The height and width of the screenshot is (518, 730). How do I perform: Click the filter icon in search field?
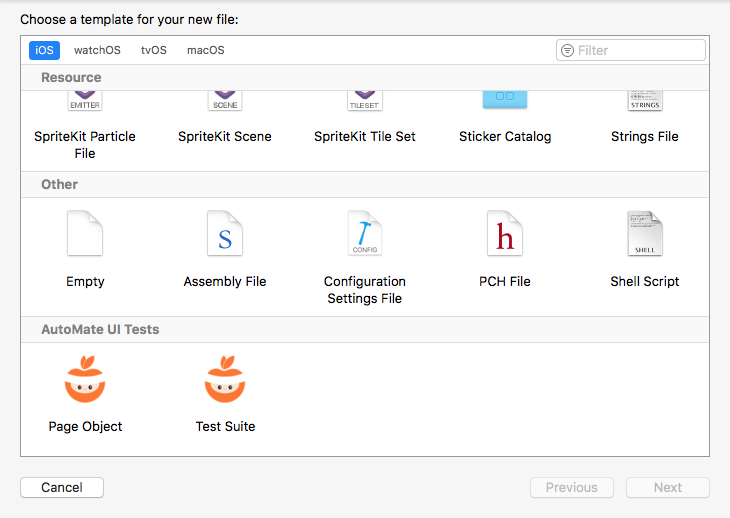[x=567, y=50]
